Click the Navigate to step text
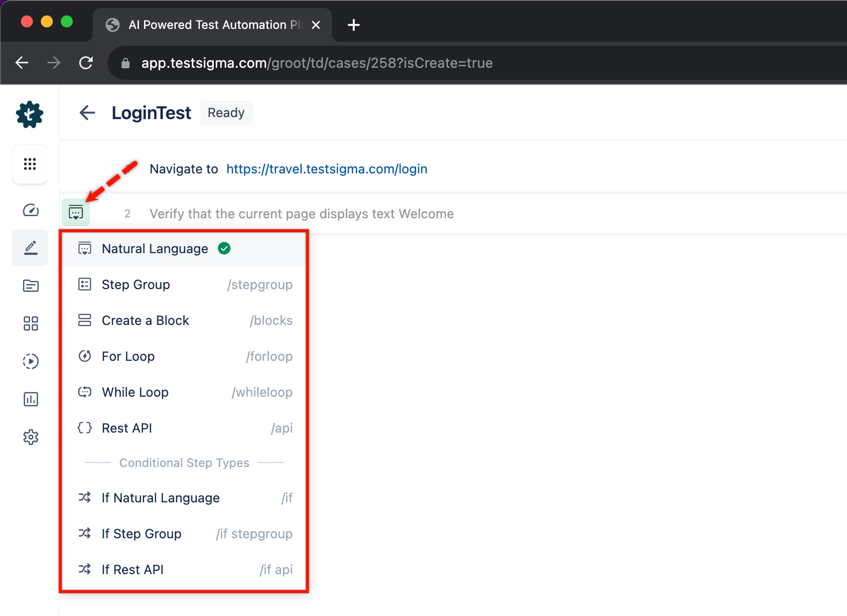847x616 pixels. pyautogui.click(x=184, y=169)
